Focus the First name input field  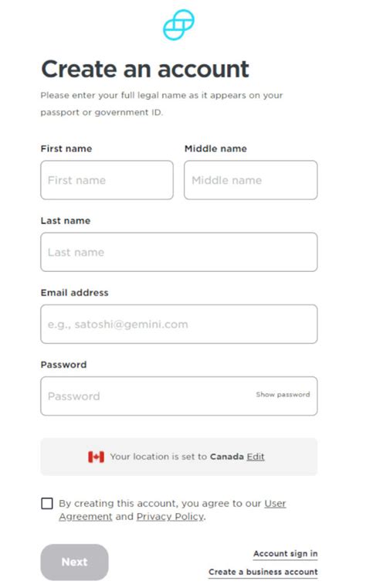pyautogui.click(x=107, y=180)
